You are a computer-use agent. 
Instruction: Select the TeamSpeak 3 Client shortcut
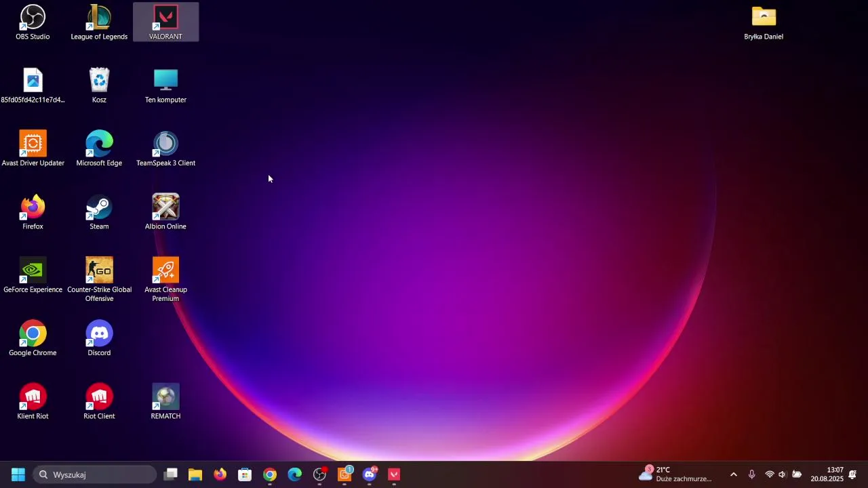[x=165, y=149]
